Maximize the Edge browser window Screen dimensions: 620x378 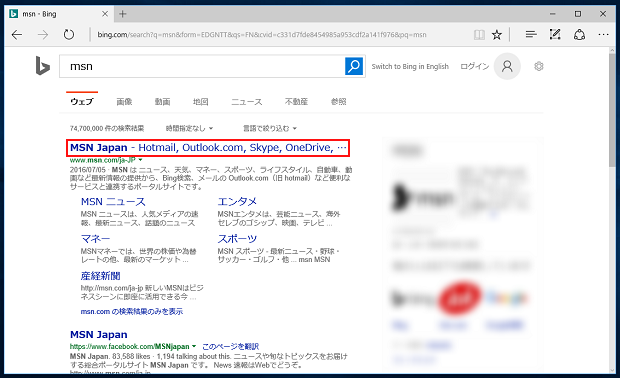[x=578, y=14]
